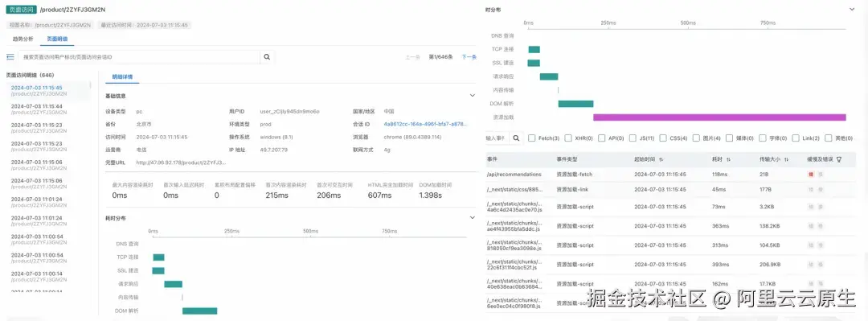The width and height of the screenshot is (868, 321).
Task: Switch to the 趋势分析 tab
Action: (x=23, y=39)
